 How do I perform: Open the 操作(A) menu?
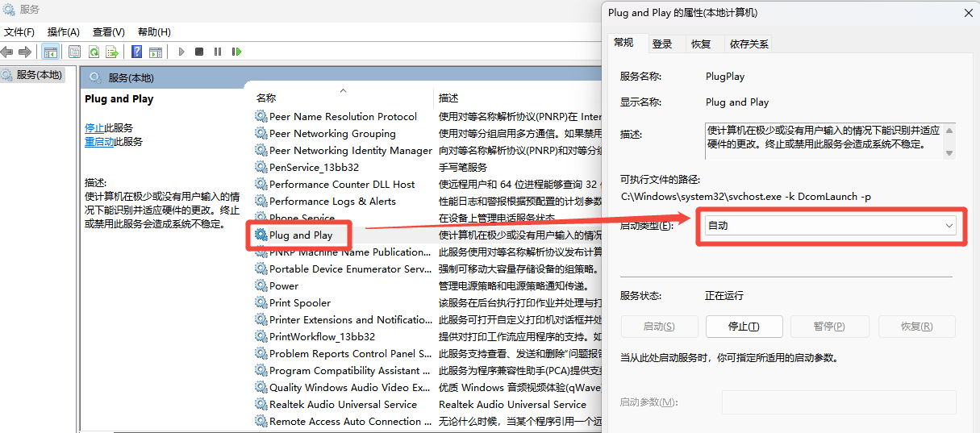tap(63, 32)
